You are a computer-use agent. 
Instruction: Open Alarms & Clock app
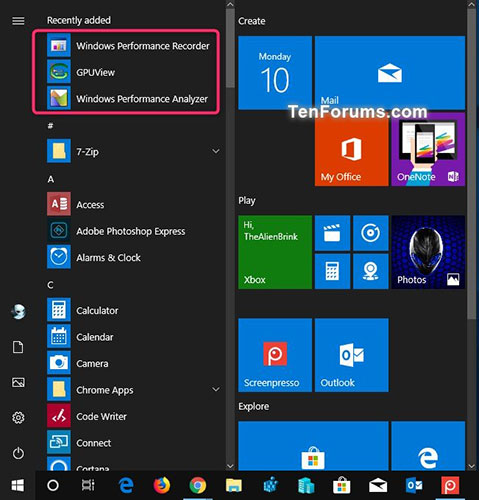(133, 257)
